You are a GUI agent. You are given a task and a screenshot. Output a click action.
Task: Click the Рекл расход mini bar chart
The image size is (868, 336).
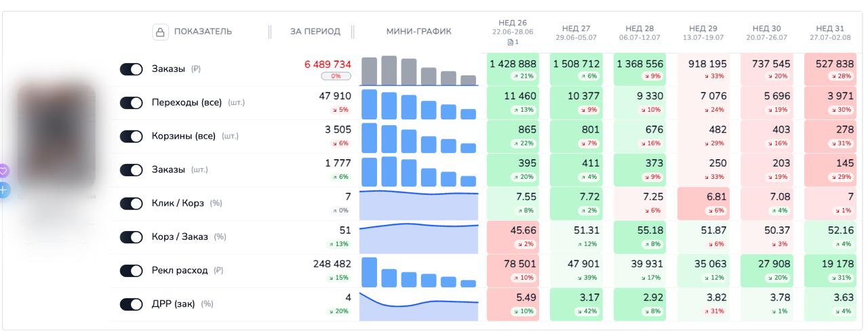pyautogui.click(x=418, y=272)
